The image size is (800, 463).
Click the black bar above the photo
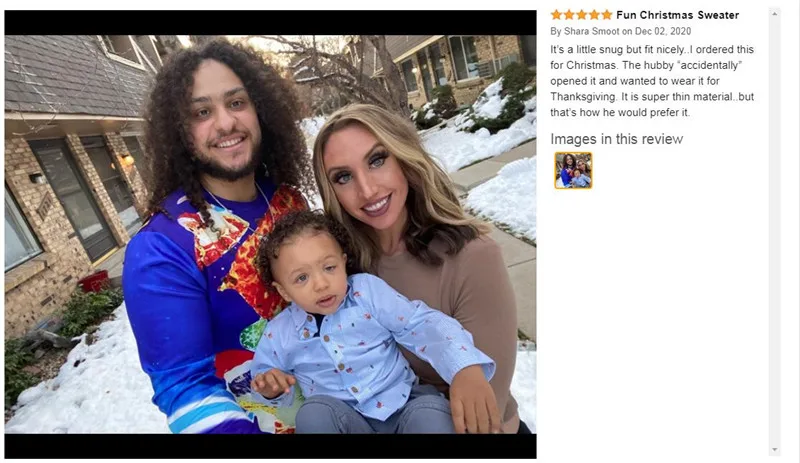coord(270,22)
